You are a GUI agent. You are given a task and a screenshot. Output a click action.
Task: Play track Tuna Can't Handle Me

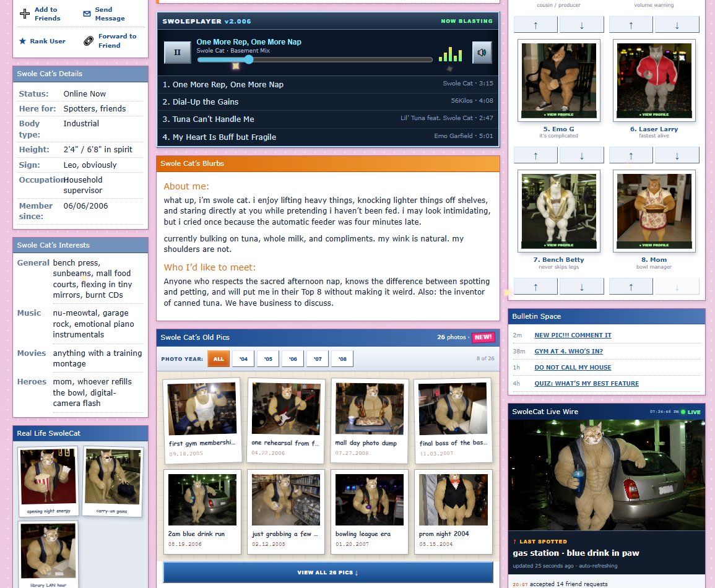328,119
